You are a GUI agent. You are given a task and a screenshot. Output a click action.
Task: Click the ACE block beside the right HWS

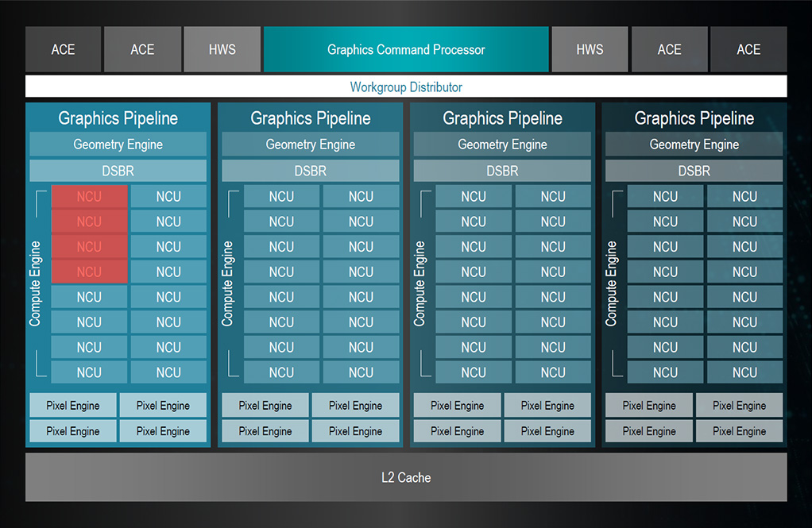[669, 49]
